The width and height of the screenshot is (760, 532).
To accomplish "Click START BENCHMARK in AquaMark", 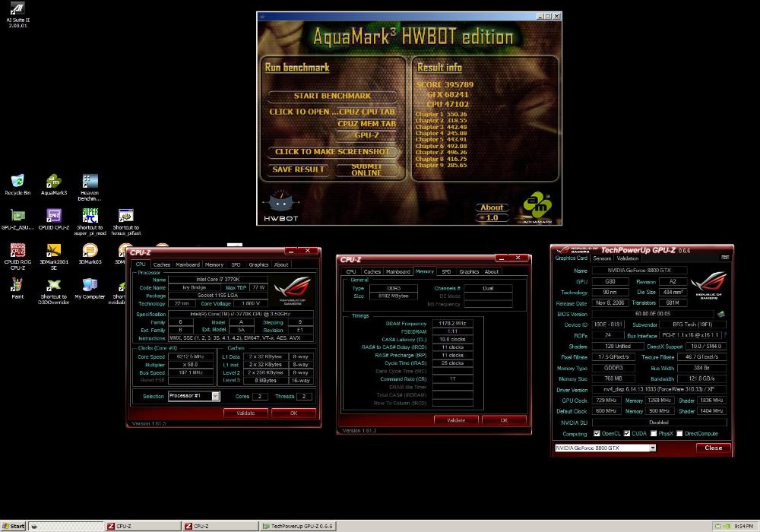I will 332,96.
